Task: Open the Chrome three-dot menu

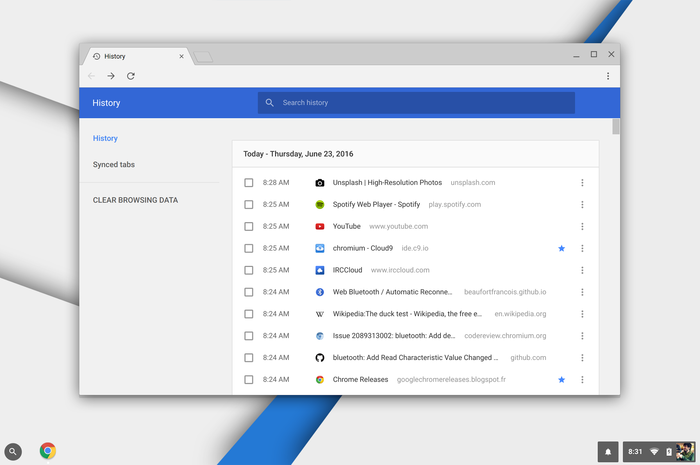Action: point(608,76)
